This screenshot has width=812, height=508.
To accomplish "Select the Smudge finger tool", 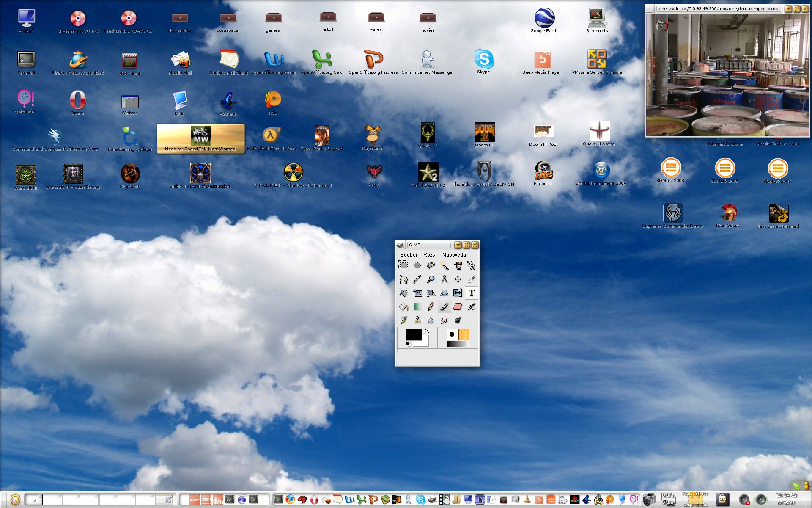I will tap(444, 320).
